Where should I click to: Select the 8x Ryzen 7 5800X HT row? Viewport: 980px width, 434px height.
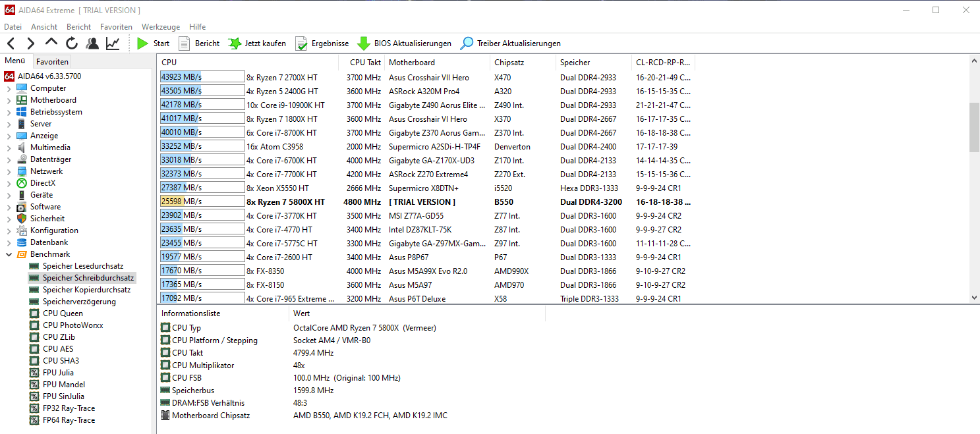tap(426, 202)
